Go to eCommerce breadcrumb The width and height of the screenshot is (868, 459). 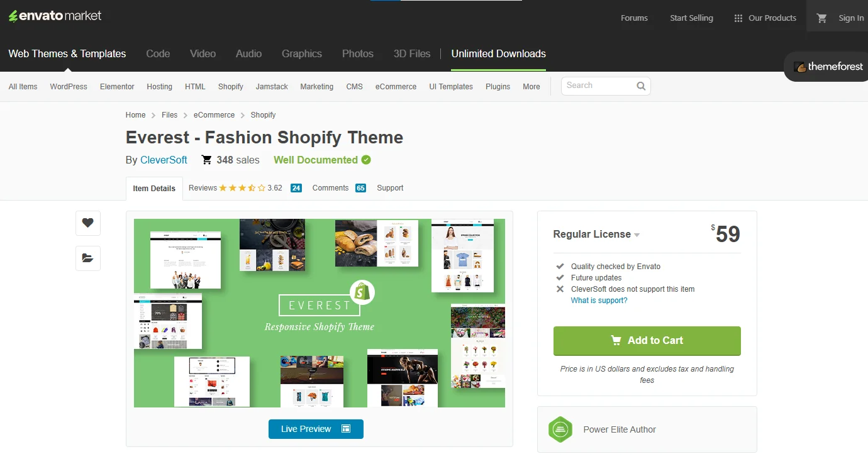[214, 115]
